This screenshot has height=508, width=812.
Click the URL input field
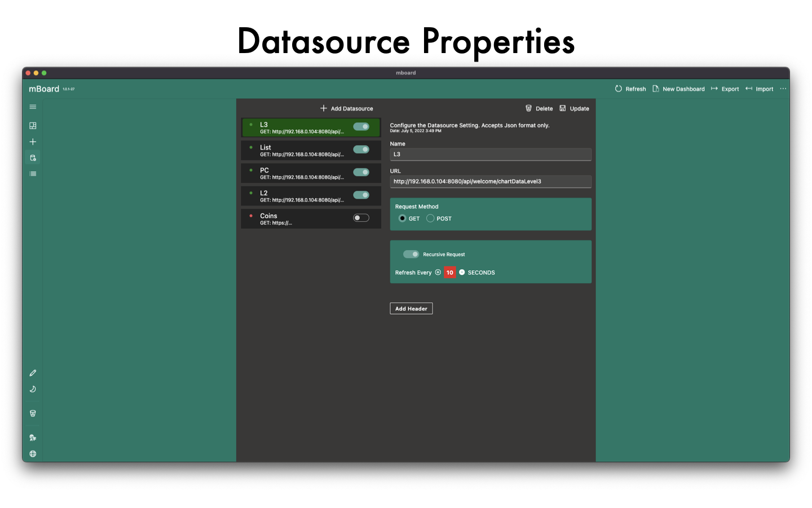491,181
